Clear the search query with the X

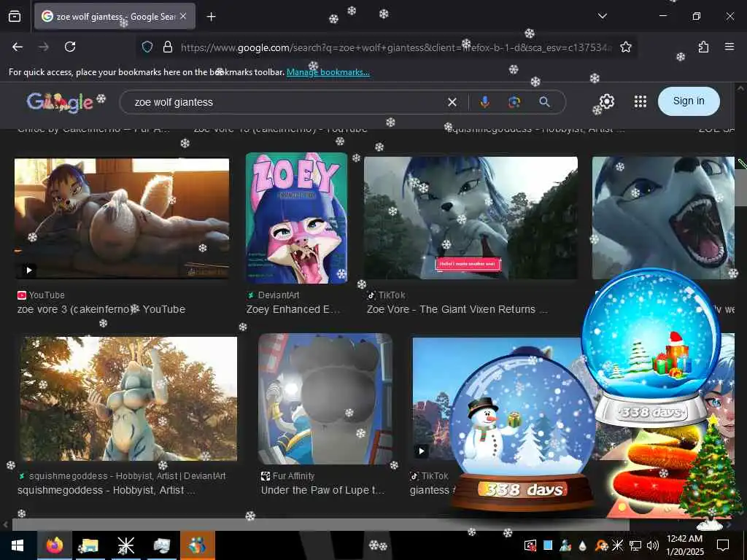[452, 102]
